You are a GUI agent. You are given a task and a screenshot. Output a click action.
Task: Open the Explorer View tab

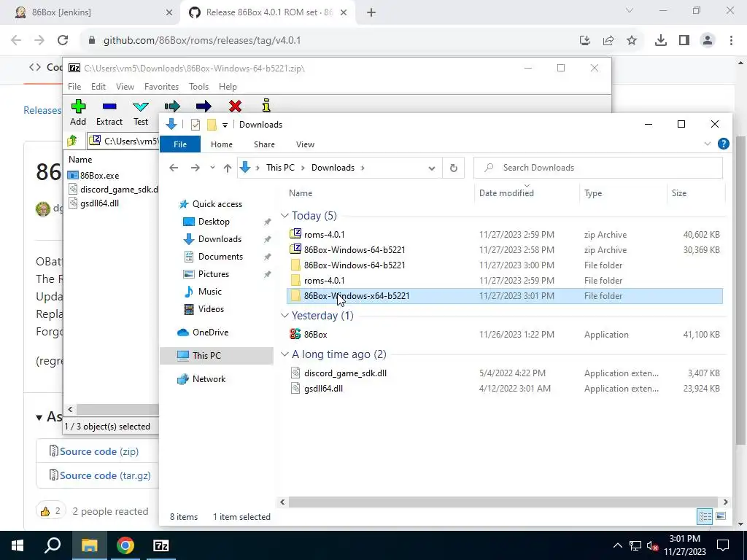pos(306,144)
